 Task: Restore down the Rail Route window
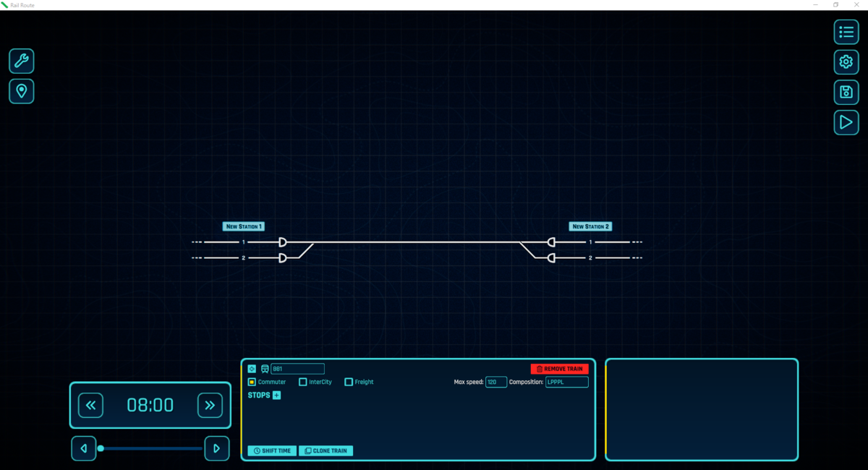pos(836,5)
